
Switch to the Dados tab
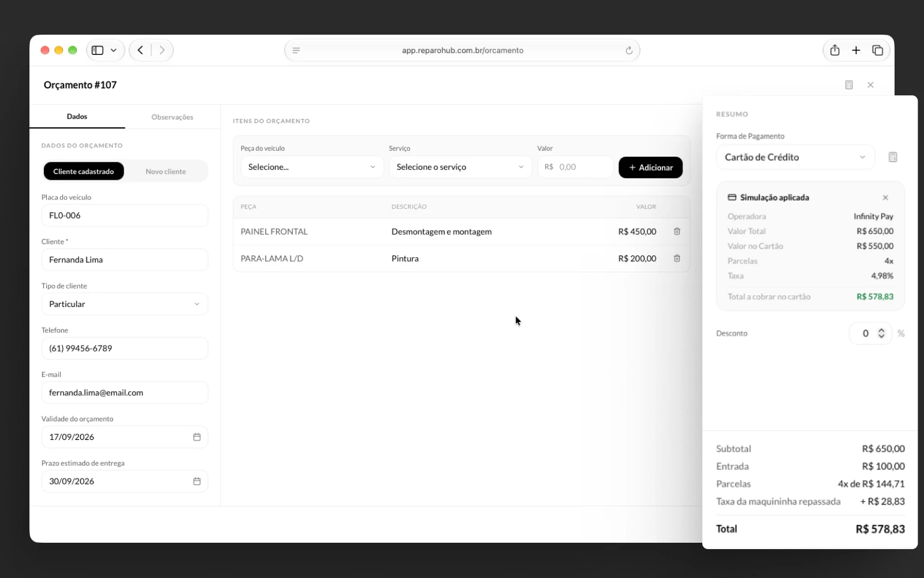[77, 116]
